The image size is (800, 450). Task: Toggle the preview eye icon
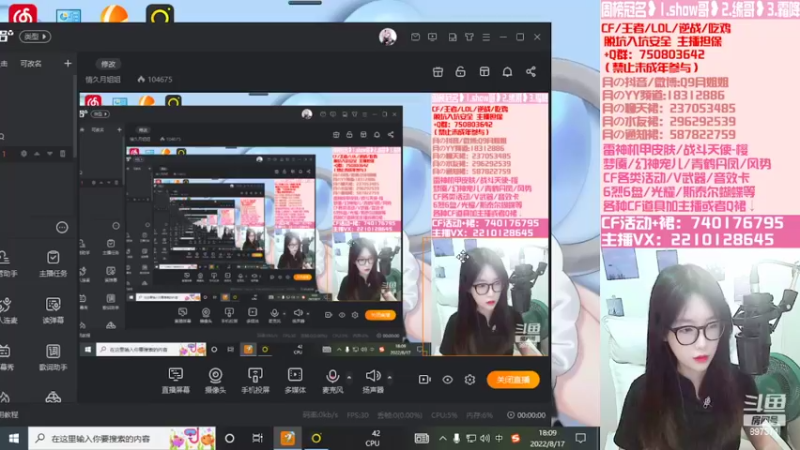447,380
